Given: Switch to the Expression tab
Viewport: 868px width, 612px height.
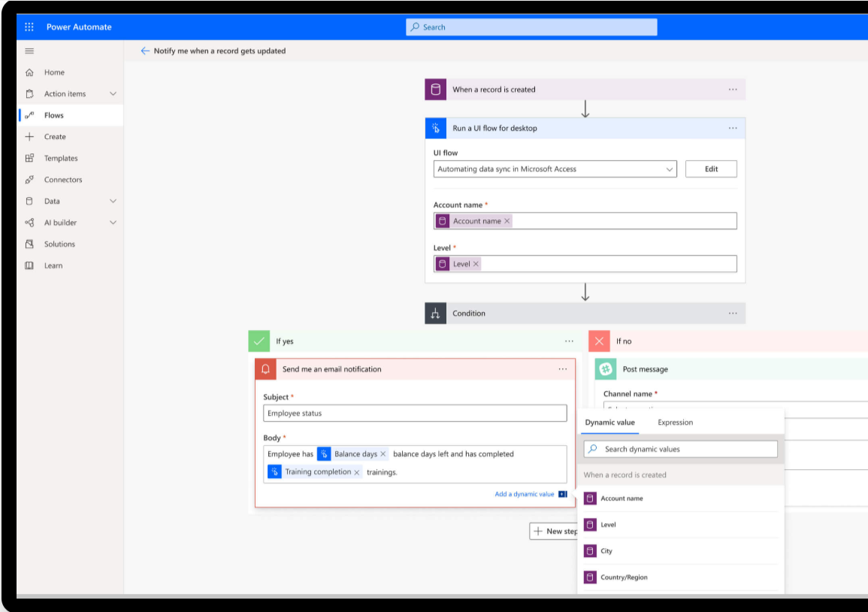Looking at the screenshot, I should tap(676, 422).
